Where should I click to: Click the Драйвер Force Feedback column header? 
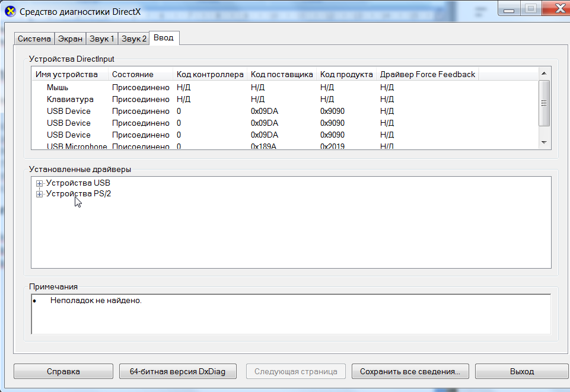pyautogui.click(x=428, y=74)
